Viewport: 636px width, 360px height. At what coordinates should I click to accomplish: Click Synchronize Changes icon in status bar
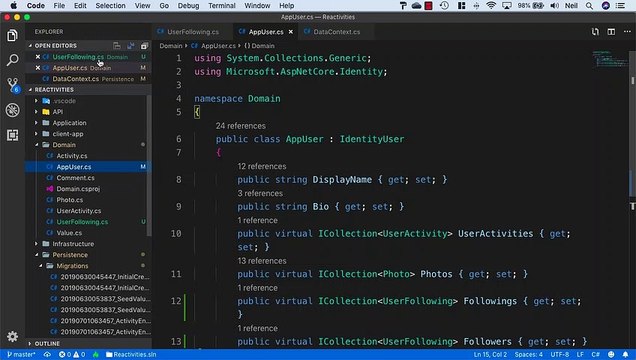pos(47,354)
